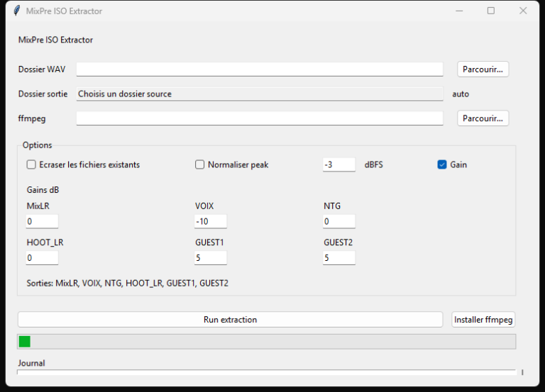Focus the ffmpeg path field
This screenshot has width=545, height=392.
[260, 118]
